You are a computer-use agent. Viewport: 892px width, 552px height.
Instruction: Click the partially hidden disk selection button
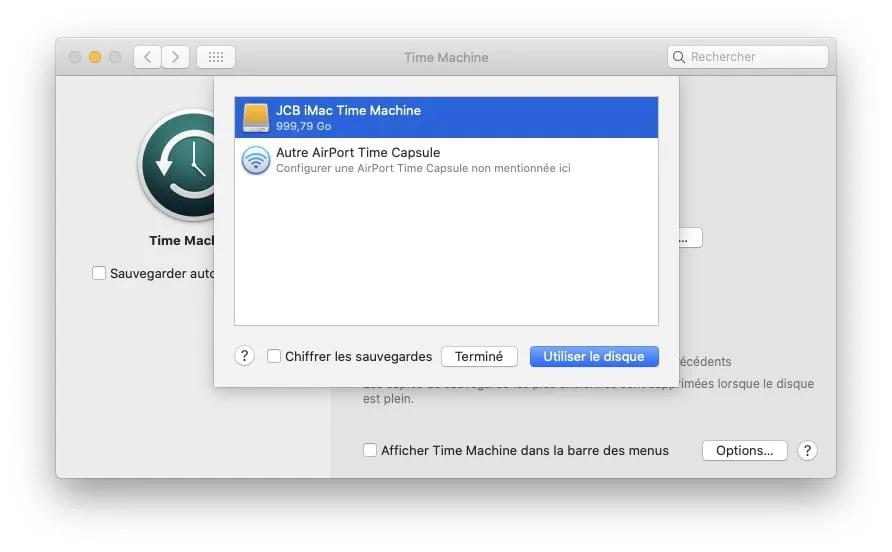[691, 238]
